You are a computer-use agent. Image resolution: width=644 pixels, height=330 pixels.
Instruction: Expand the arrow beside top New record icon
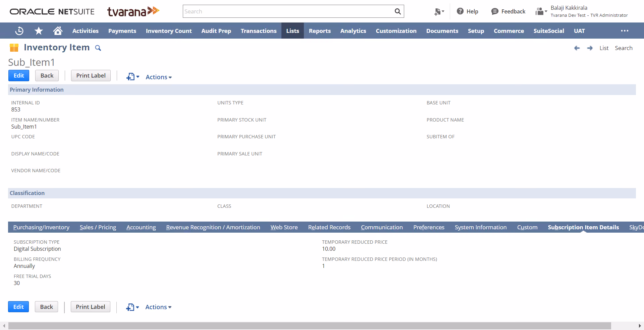tap(138, 77)
